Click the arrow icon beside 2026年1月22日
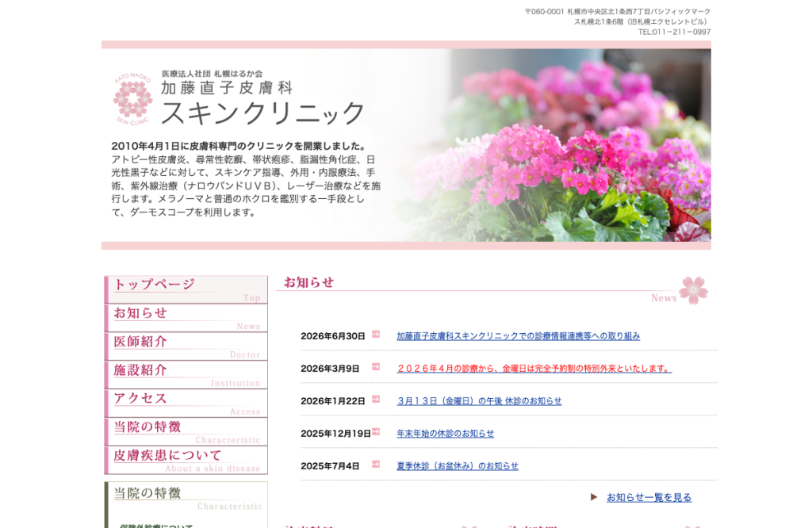 [x=376, y=399]
